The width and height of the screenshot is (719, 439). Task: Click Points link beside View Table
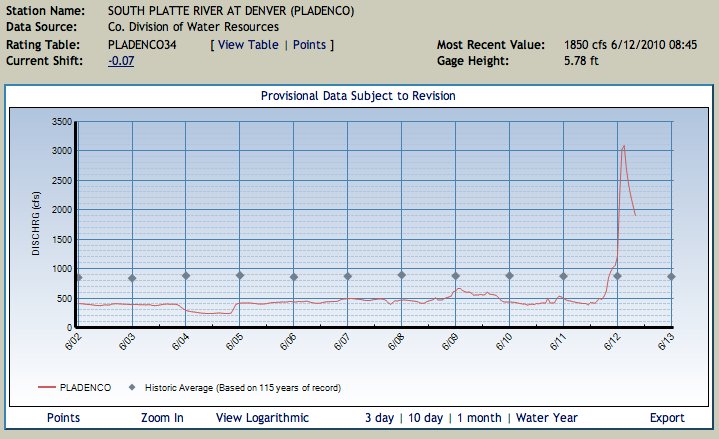[309, 45]
